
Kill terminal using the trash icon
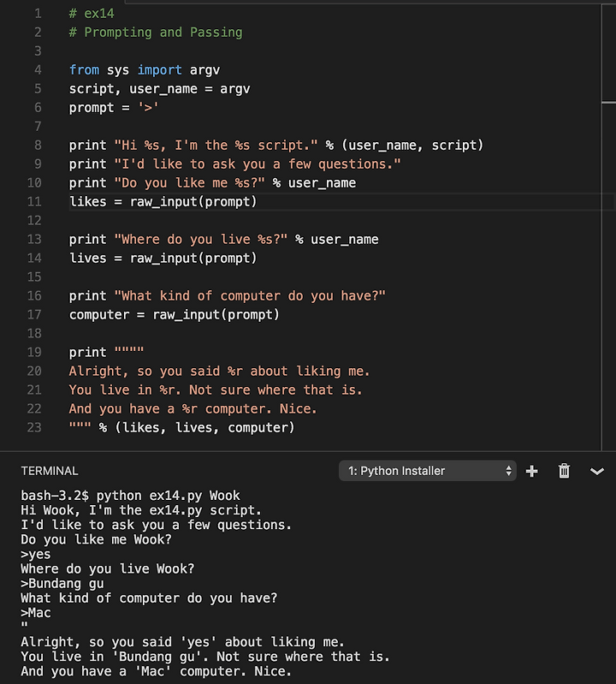coord(564,471)
